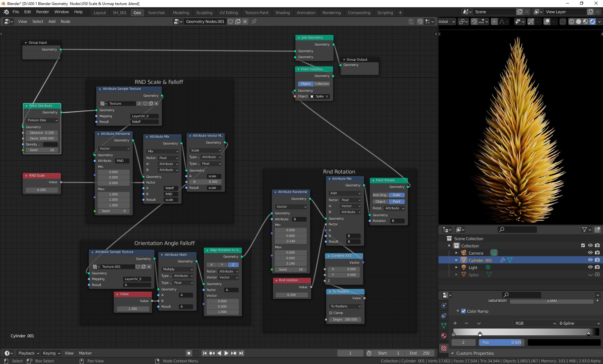Open the Poisson Disk distribution dropdown
Image resolution: width=603 pixels, height=364 pixels.
[x=42, y=120]
